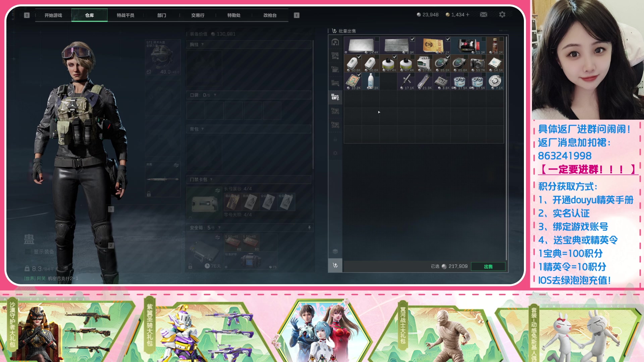Screen dimensions: 644x362
Task: Open the 开始游戏 tab
Action: click(x=53, y=15)
